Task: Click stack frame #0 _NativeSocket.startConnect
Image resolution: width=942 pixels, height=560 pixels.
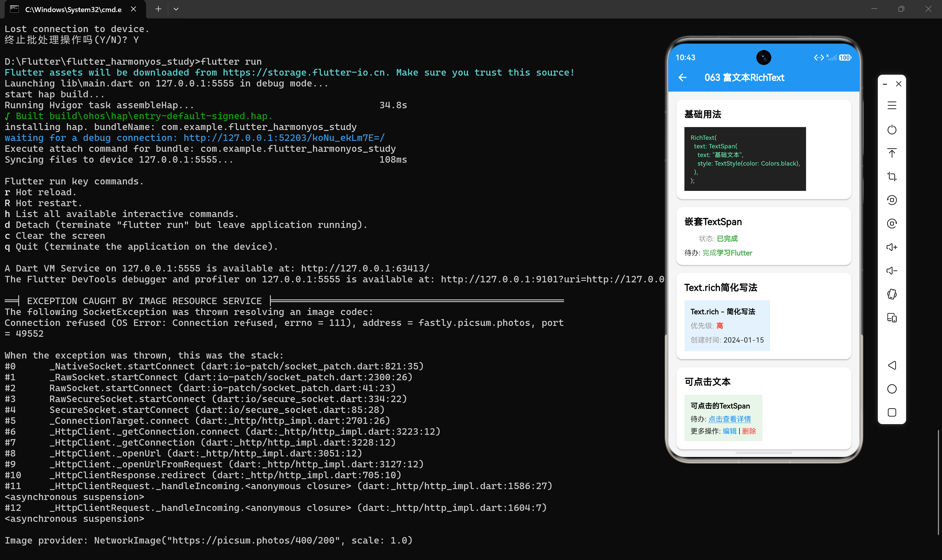Action: pyautogui.click(x=214, y=366)
